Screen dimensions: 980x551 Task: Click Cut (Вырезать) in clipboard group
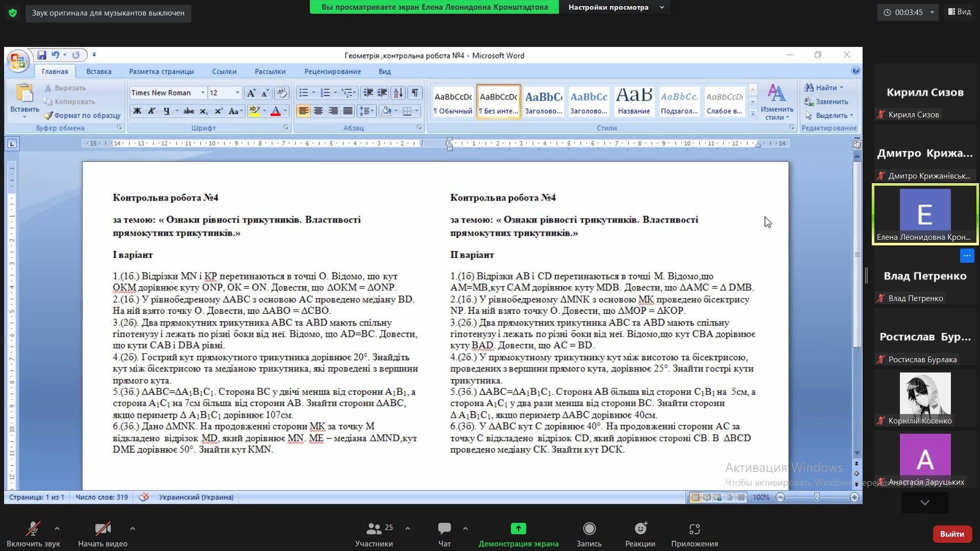click(65, 88)
